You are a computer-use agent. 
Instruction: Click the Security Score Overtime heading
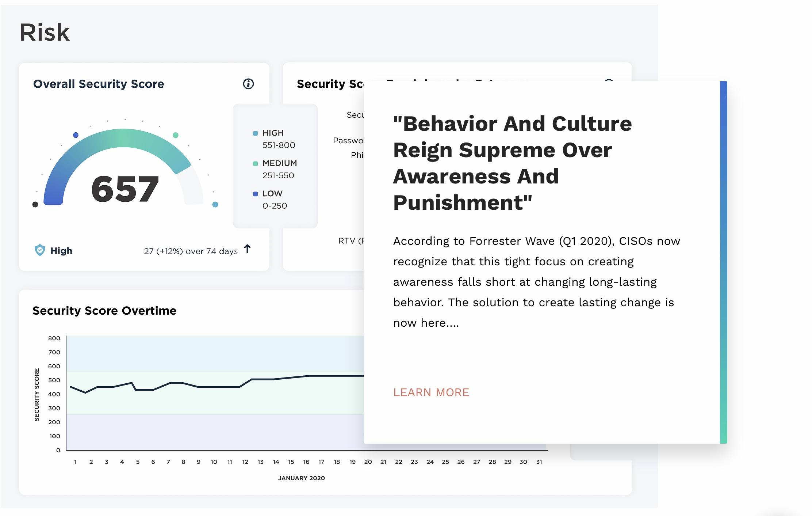coord(104,311)
